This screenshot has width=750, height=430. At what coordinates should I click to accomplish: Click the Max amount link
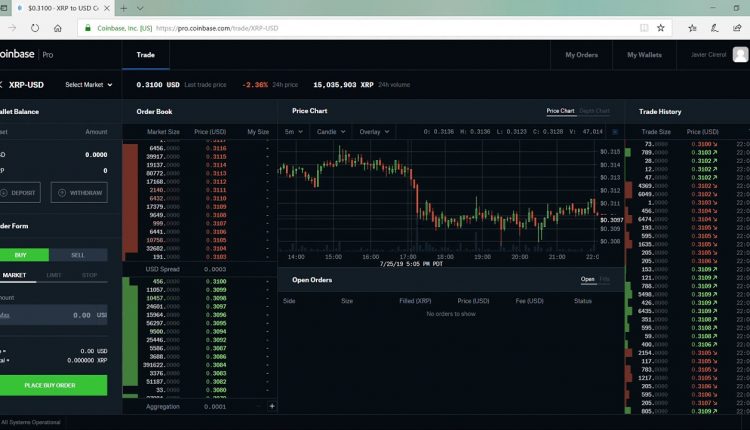(5, 315)
